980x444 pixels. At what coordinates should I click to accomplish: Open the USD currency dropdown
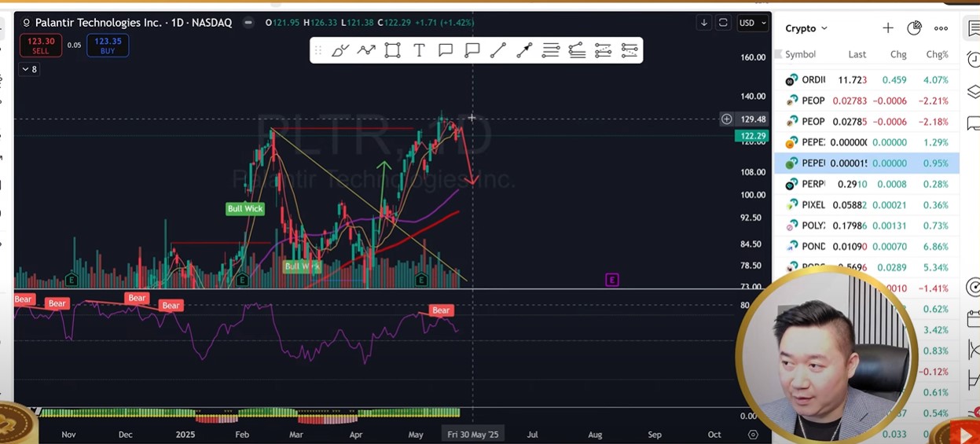[752, 23]
